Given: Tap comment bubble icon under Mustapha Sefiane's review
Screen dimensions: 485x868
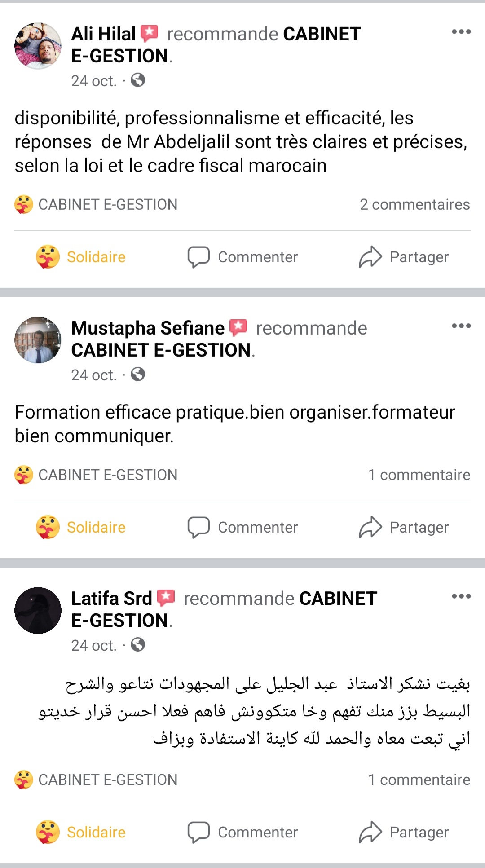Looking at the screenshot, I should (198, 527).
